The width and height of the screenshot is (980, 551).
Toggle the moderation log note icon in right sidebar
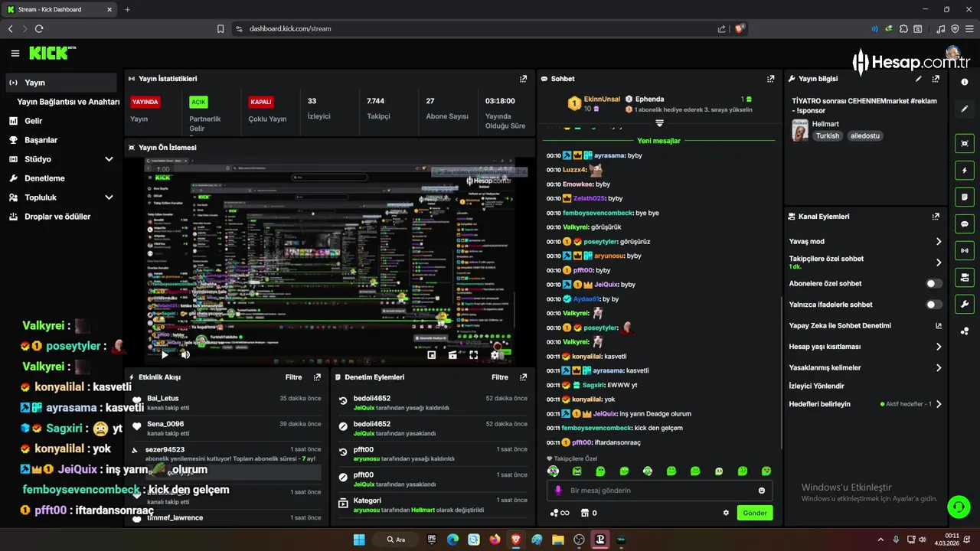coord(965,197)
